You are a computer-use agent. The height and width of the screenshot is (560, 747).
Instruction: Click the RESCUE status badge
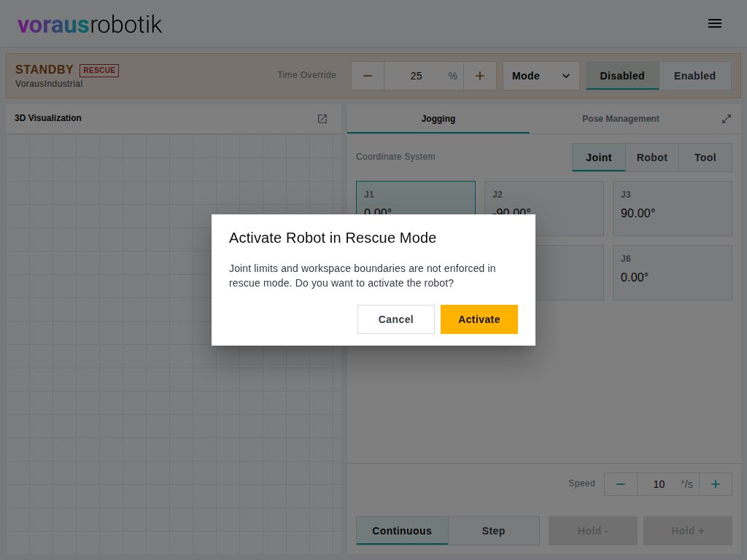coord(99,71)
